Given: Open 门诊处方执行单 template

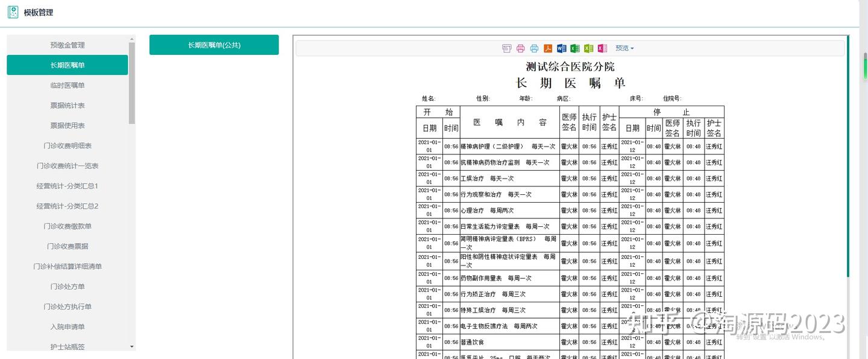Looking at the screenshot, I should 68,307.
